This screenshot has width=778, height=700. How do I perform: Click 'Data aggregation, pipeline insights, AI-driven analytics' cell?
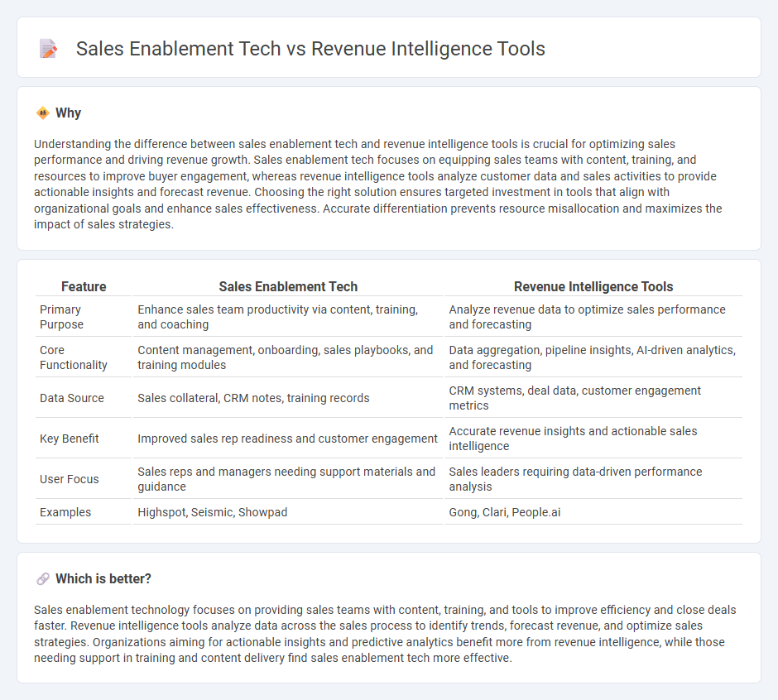pos(593,357)
